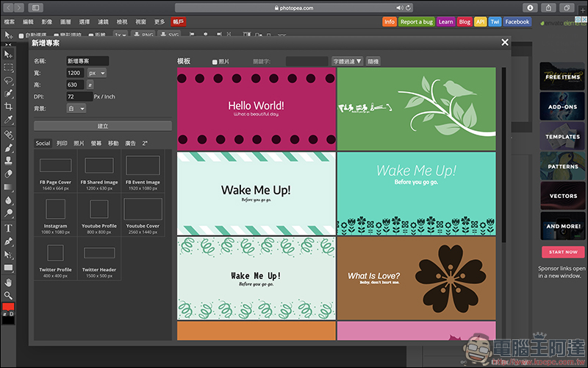The width and height of the screenshot is (588, 368).
Task: Select the Lasso tool
Action: 8,81
